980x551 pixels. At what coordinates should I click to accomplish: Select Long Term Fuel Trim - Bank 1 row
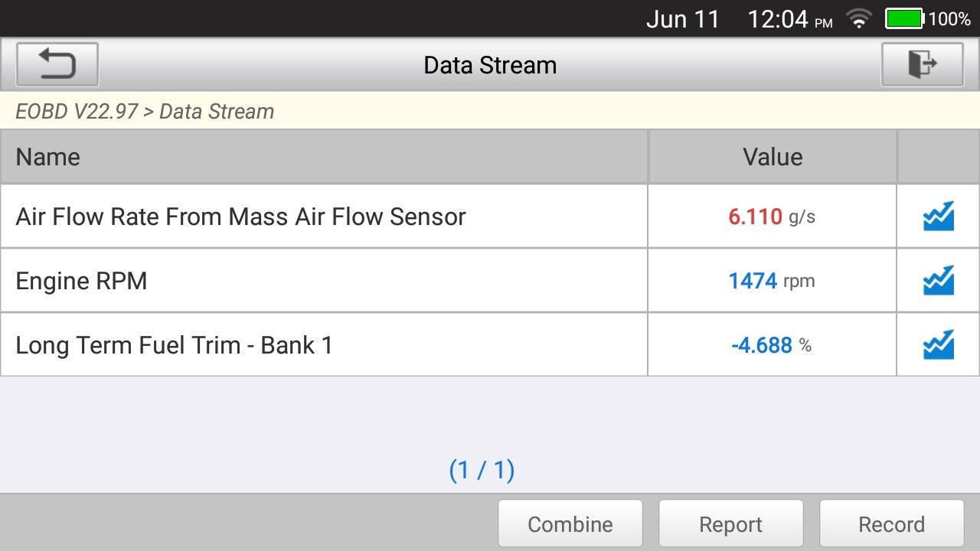(x=174, y=345)
